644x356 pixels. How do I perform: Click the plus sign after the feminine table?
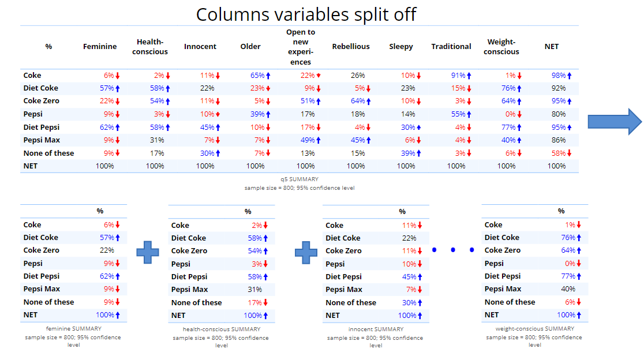tap(147, 253)
